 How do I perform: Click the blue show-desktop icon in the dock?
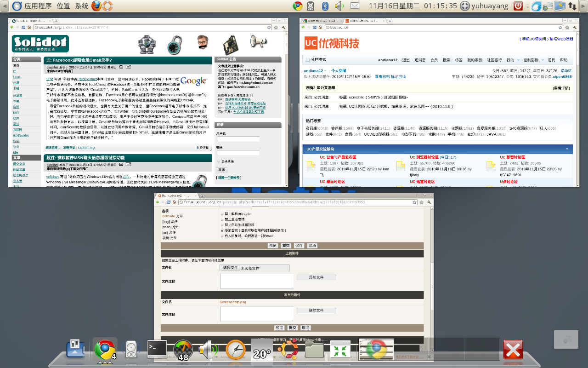(x=76, y=349)
